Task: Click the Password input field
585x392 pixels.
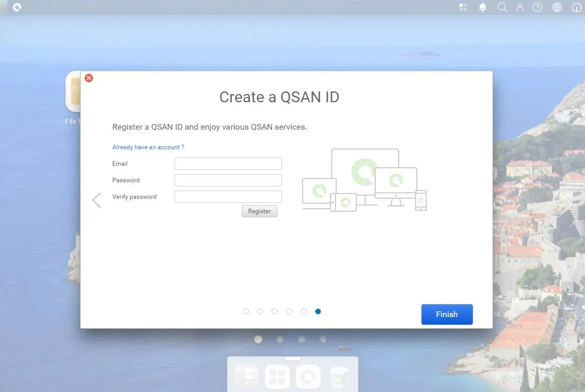Action: 228,180
